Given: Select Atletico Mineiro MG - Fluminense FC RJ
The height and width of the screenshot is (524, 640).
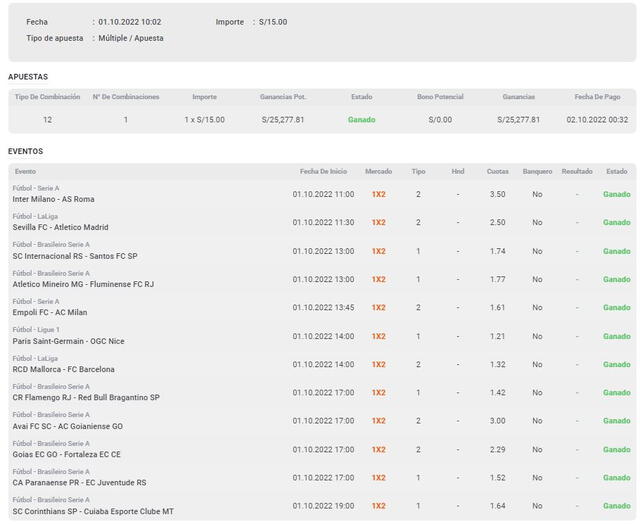Looking at the screenshot, I should pos(83,284).
